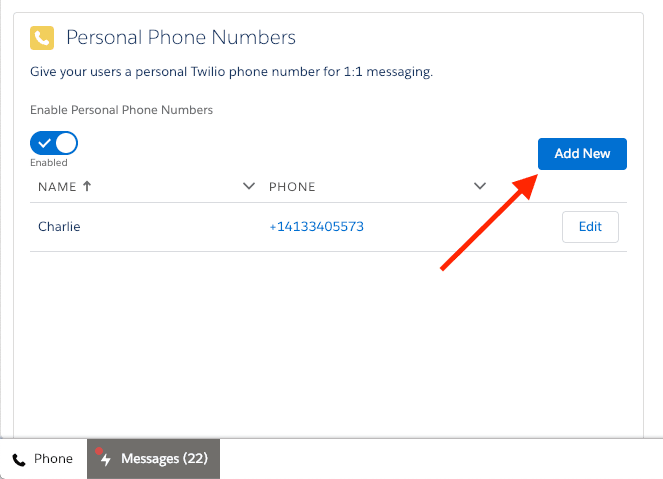The width and height of the screenshot is (663, 479).
Task: Click the red notification dot on Messages
Action: (99, 451)
